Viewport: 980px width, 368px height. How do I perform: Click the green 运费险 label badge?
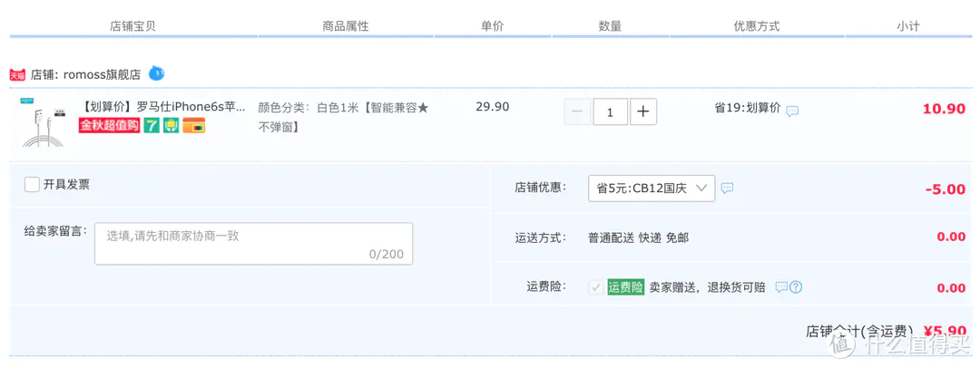tap(625, 287)
